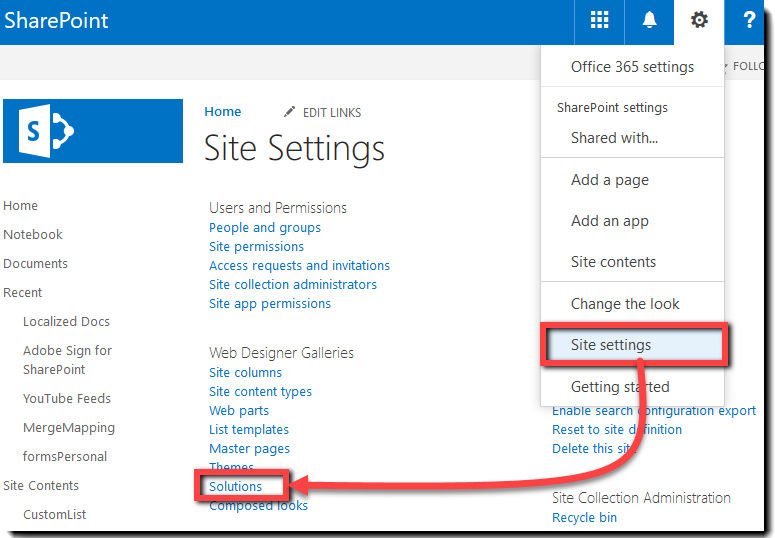The width and height of the screenshot is (775, 538).
Task: Click EDIT LINKS
Action: click(x=332, y=113)
